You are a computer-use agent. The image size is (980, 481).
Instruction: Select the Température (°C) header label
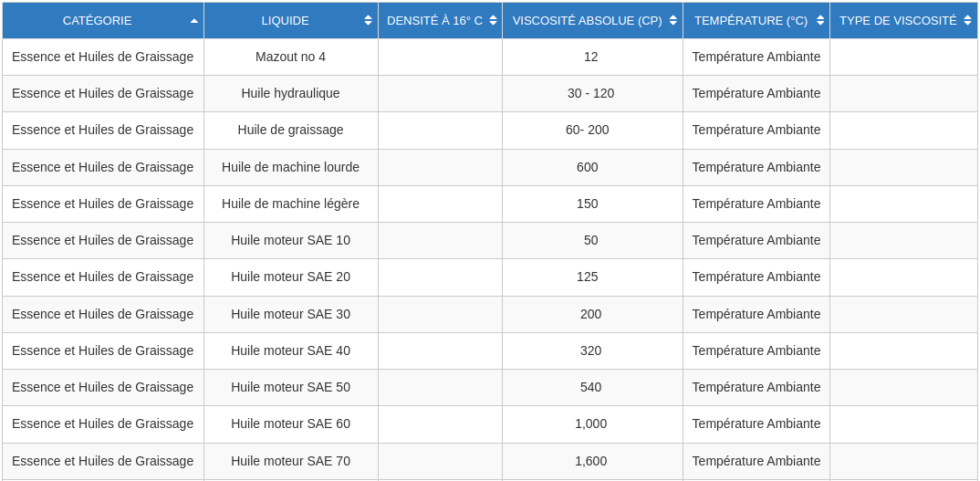point(751,21)
